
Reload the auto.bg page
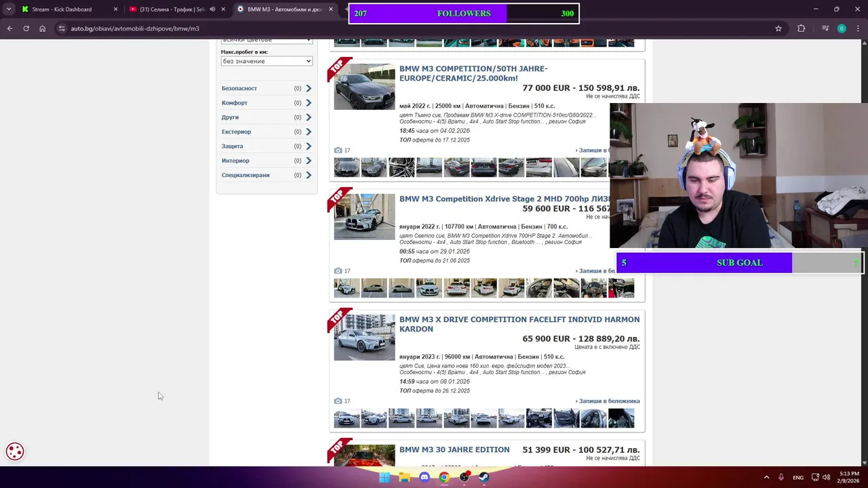point(26,28)
